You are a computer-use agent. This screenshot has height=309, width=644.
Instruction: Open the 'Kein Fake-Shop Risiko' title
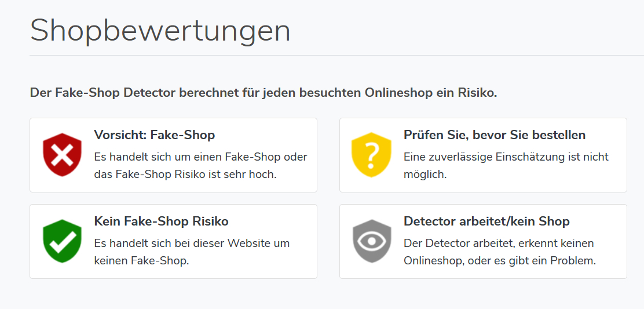[x=161, y=221]
